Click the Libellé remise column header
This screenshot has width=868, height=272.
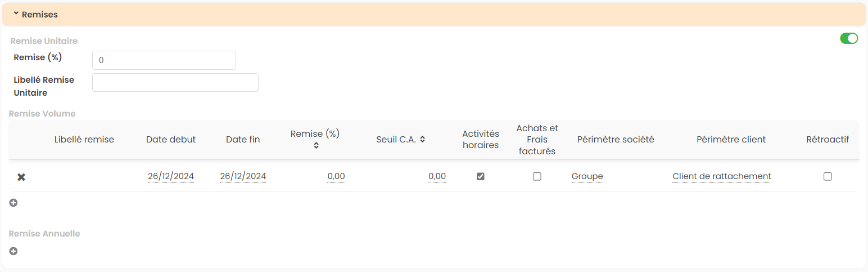pos(84,140)
